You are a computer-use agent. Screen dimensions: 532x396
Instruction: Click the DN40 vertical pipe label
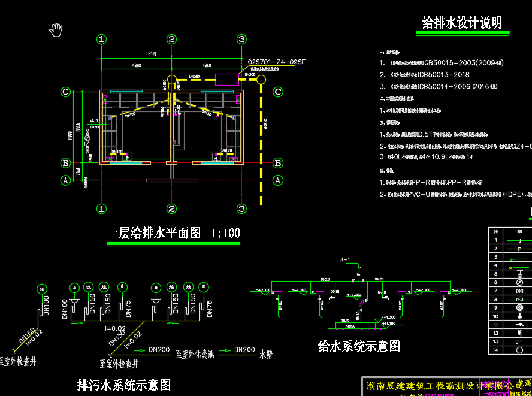click(x=358, y=316)
